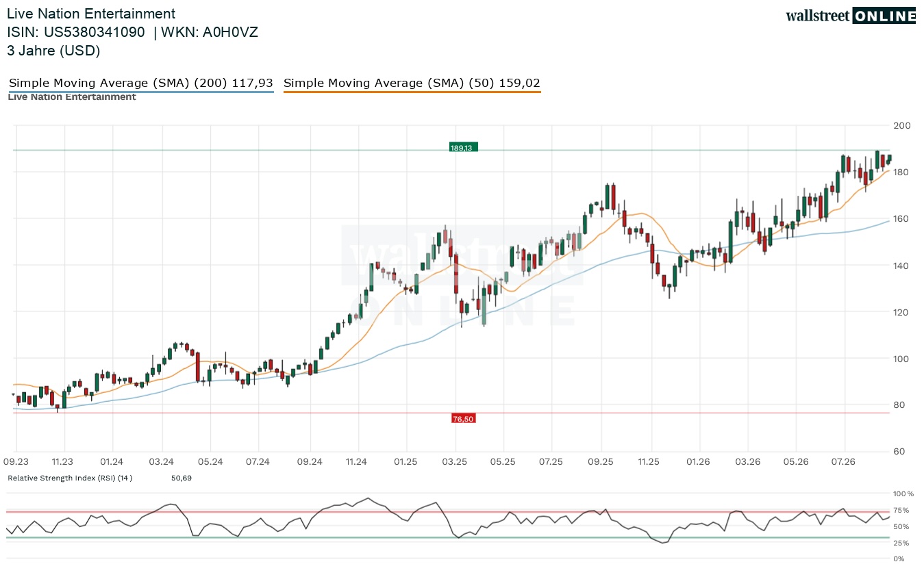Click the 07.25 date axis label
This screenshot has height=577, width=924.
point(551,462)
